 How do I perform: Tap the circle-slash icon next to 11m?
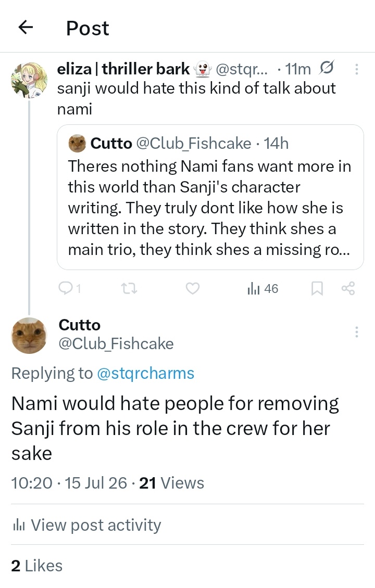point(326,68)
